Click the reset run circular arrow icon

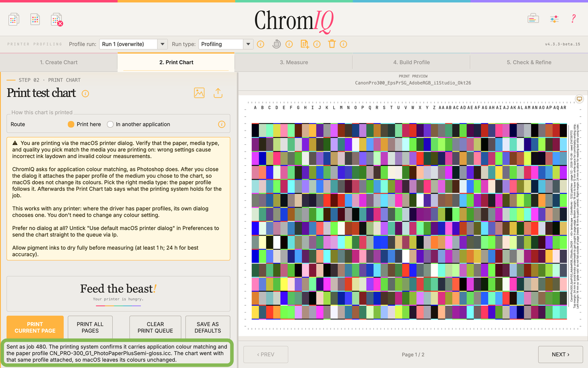[x=277, y=44]
